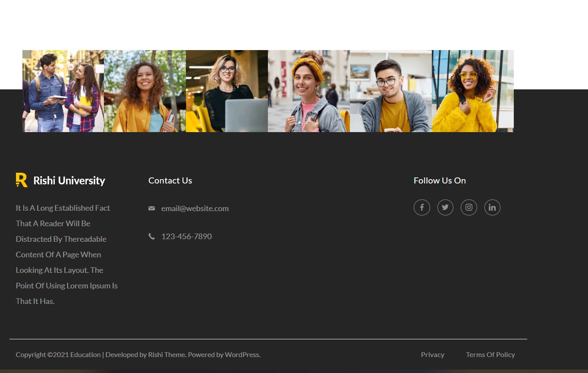Follow the WordPress link in copyright
Image resolution: width=588 pixels, height=373 pixels.
242,354
